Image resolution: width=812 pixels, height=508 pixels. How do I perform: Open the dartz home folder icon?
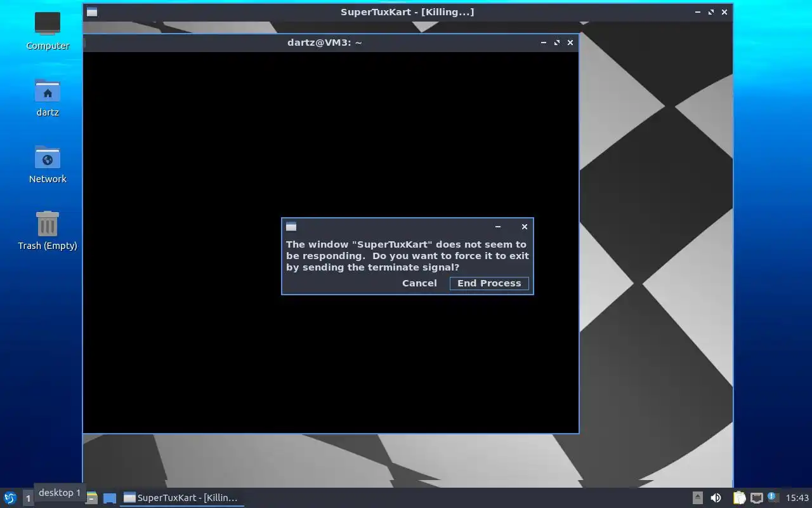(x=48, y=97)
